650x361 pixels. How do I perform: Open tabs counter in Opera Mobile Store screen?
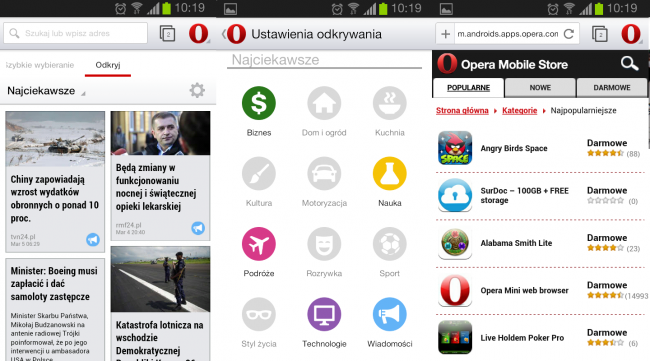[x=600, y=34]
